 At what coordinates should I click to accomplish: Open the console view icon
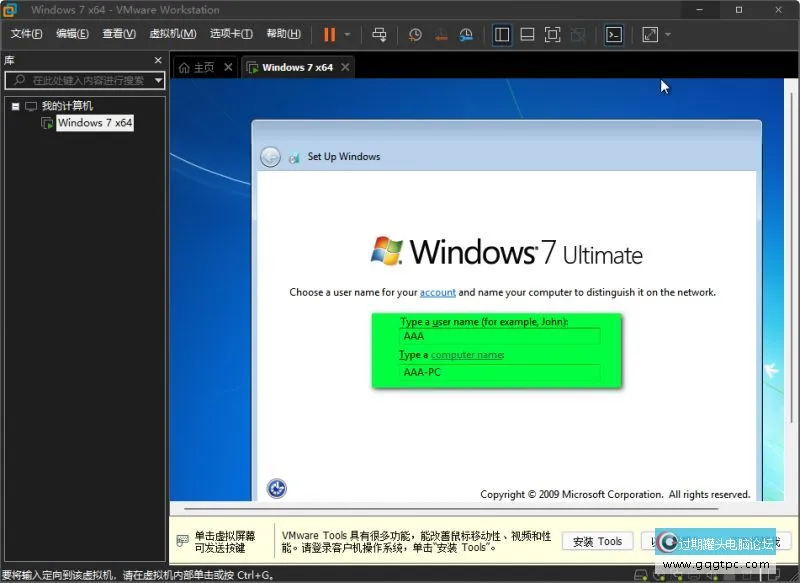click(614, 34)
